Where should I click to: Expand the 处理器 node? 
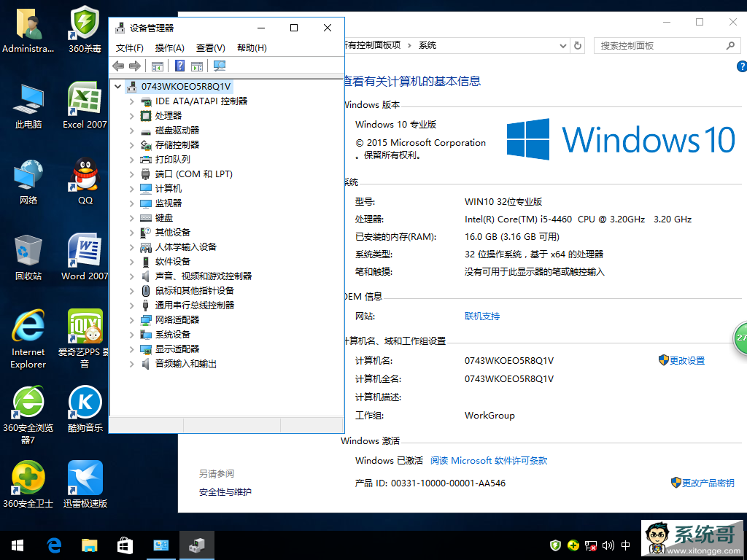(131, 116)
